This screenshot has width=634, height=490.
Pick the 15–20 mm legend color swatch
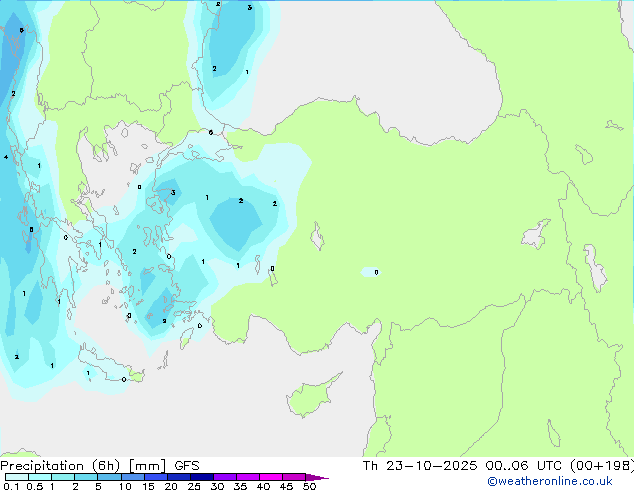[x=155, y=477]
